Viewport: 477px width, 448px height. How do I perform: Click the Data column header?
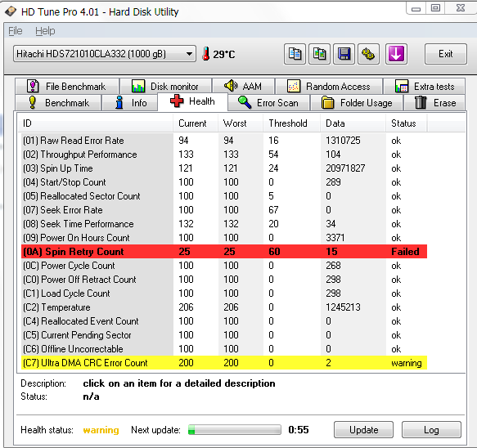point(353,123)
